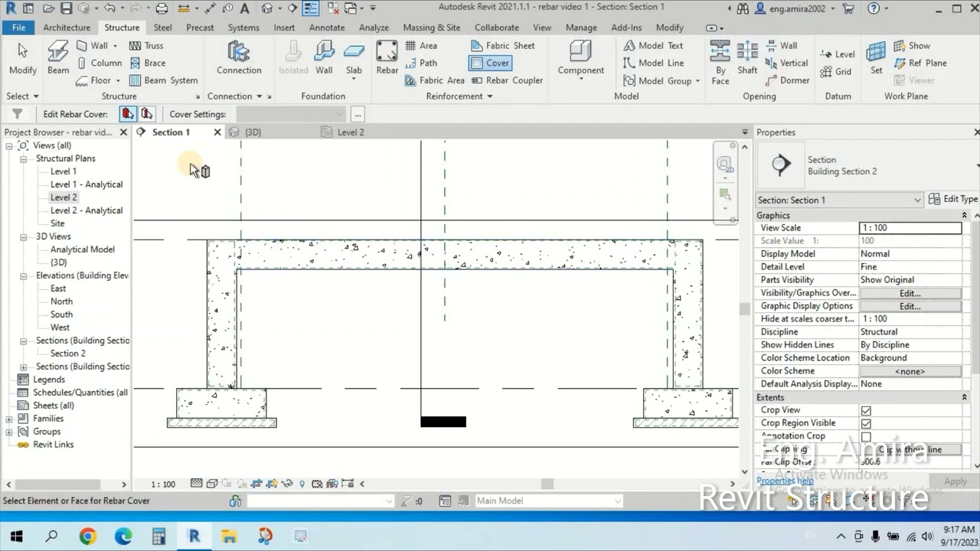
Task: Select the Level datum tool
Action: coord(837,54)
